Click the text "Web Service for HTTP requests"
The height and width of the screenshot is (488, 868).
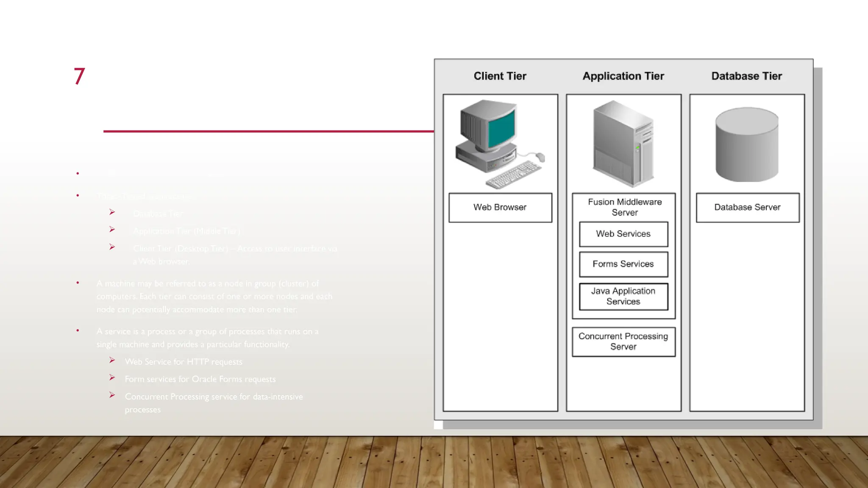(184, 362)
